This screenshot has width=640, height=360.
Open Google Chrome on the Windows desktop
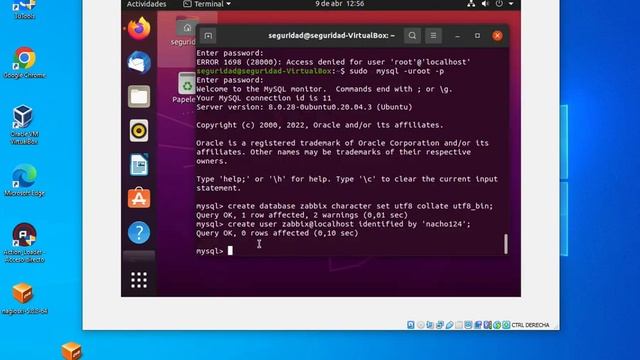pyautogui.click(x=24, y=62)
